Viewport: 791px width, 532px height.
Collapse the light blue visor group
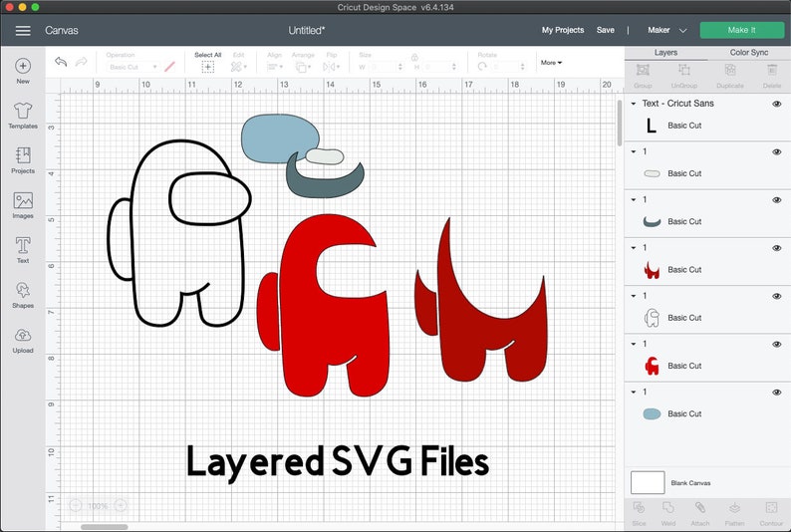click(x=634, y=392)
